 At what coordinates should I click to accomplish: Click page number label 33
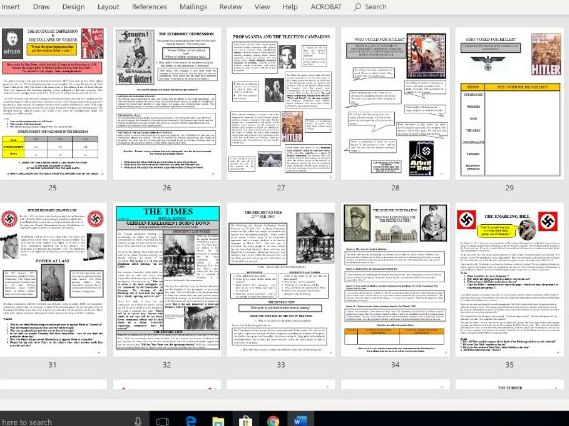click(x=281, y=365)
